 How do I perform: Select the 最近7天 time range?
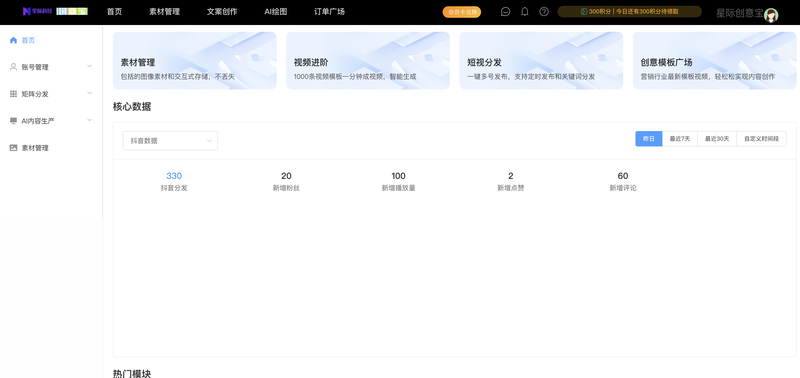click(x=680, y=139)
